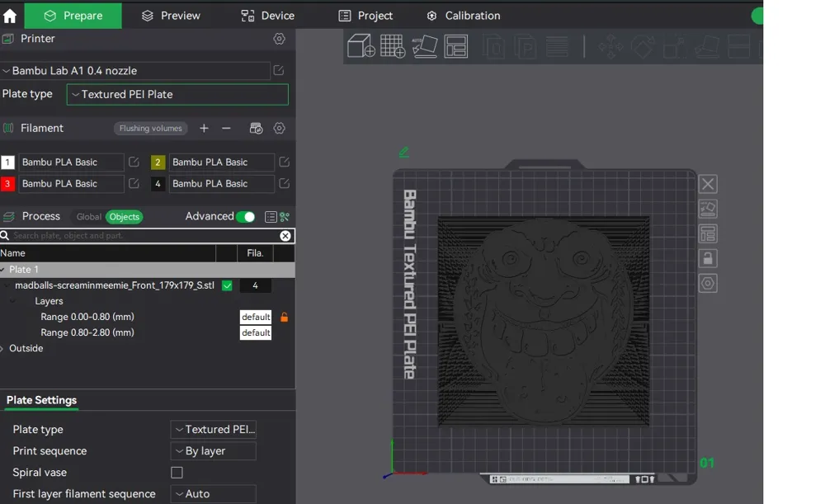Expand the Outside tree node

pyautogui.click(x=2, y=348)
